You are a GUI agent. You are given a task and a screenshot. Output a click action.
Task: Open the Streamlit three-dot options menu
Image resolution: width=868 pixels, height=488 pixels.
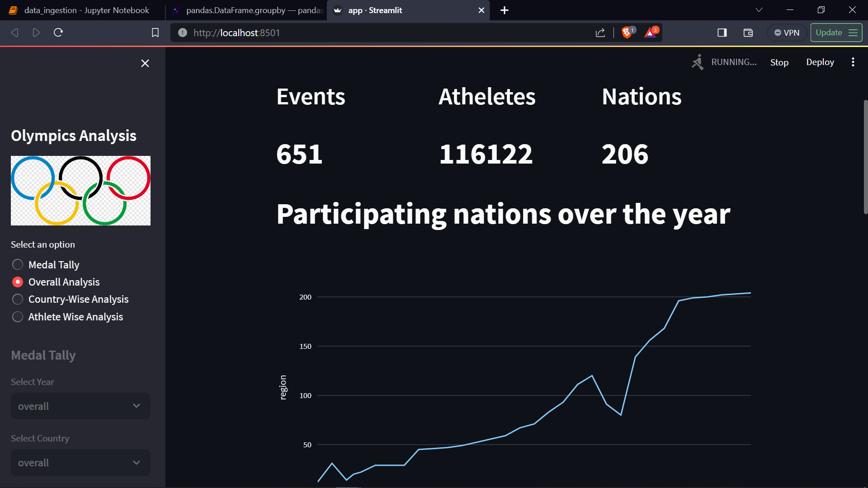point(853,62)
